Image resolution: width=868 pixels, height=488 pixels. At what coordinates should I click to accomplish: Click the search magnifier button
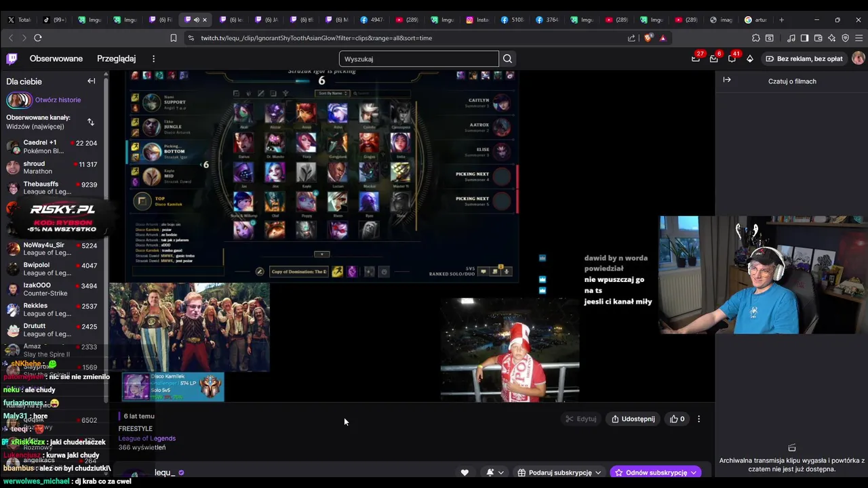[507, 59]
